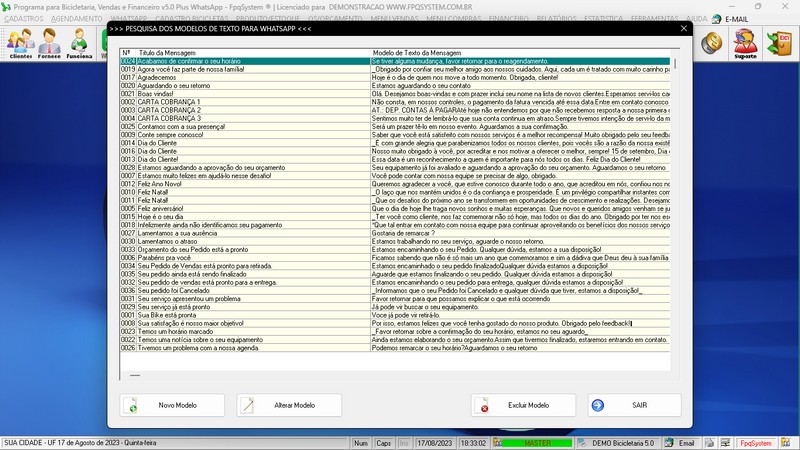Select 'Contamos com a sua presença!' row
The image size is (800, 450).
click(395, 127)
